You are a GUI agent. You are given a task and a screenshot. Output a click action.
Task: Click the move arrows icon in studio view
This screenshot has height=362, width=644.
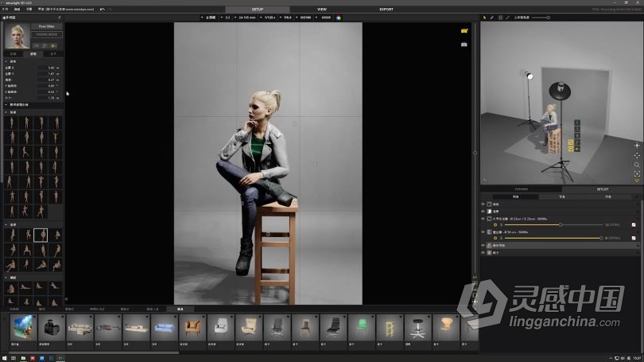(x=637, y=155)
